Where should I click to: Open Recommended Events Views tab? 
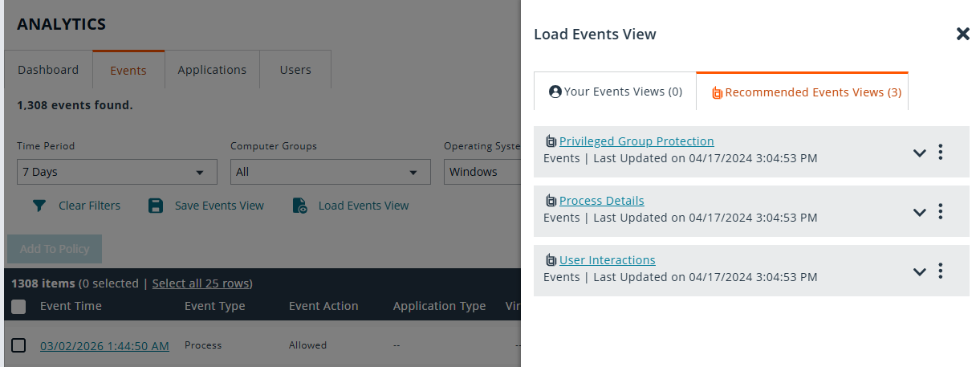(x=803, y=92)
